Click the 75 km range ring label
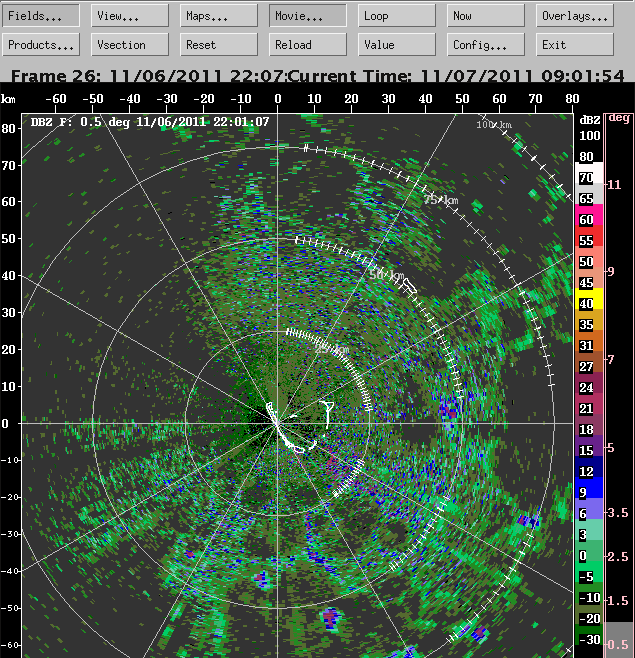 tap(441, 200)
